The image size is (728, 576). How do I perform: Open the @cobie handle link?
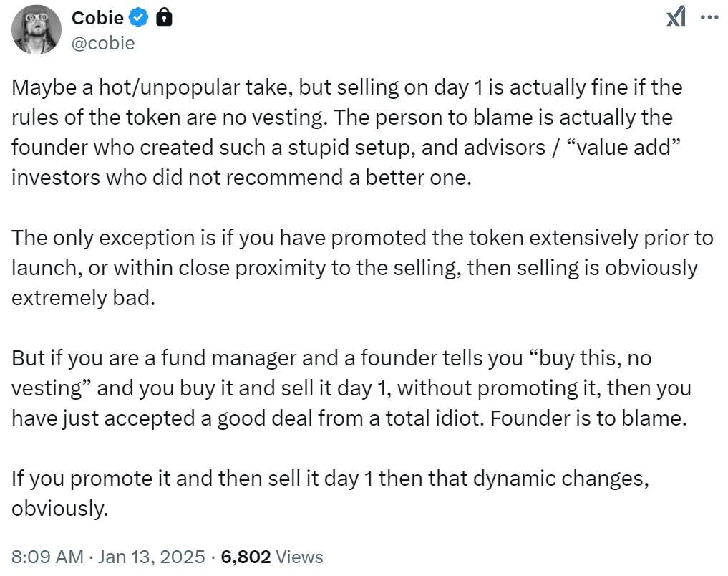pos(103,43)
